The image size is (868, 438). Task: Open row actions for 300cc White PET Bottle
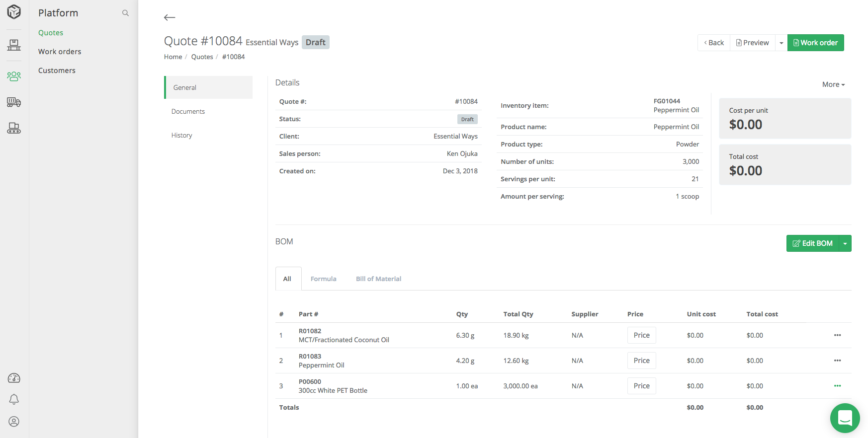pos(837,386)
